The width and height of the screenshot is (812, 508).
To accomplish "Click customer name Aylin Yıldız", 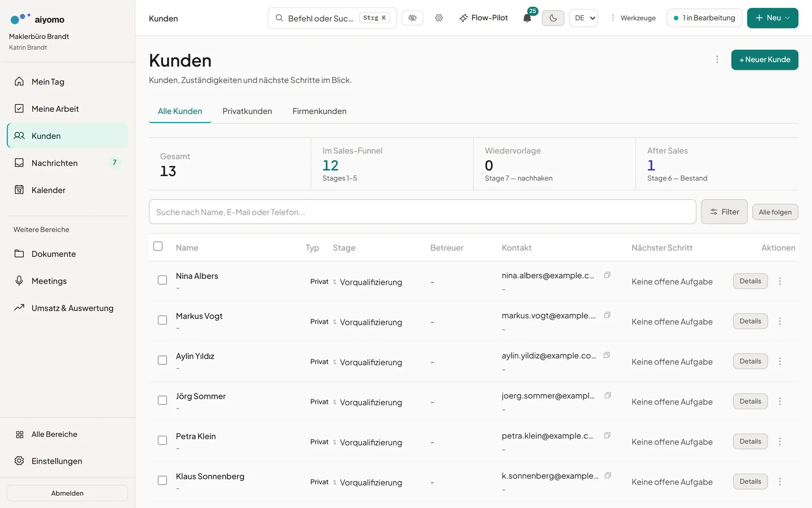I will coord(195,356).
